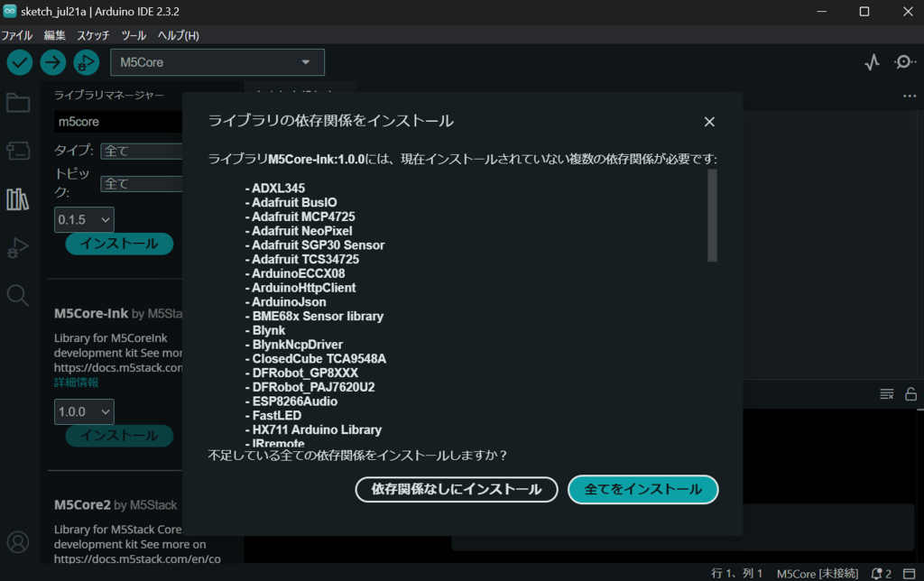Select the Library Manager sidebar icon
This screenshot has width=924, height=581.
(x=18, y=199)
